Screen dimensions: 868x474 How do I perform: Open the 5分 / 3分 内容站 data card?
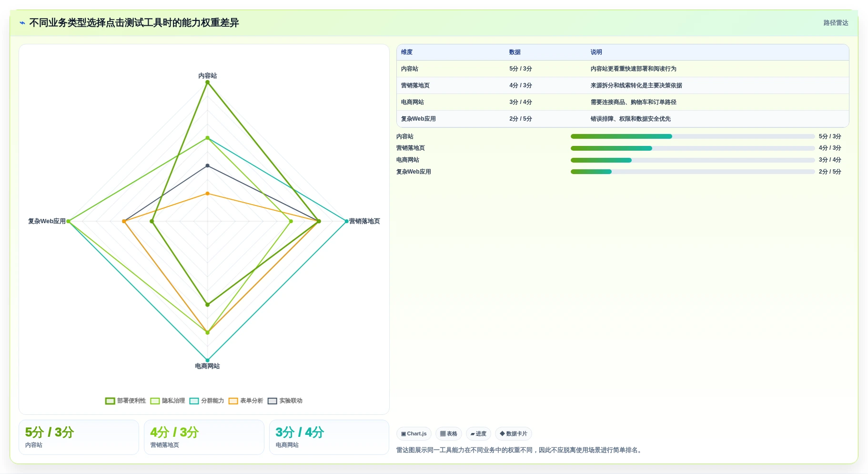pos(79,437)
